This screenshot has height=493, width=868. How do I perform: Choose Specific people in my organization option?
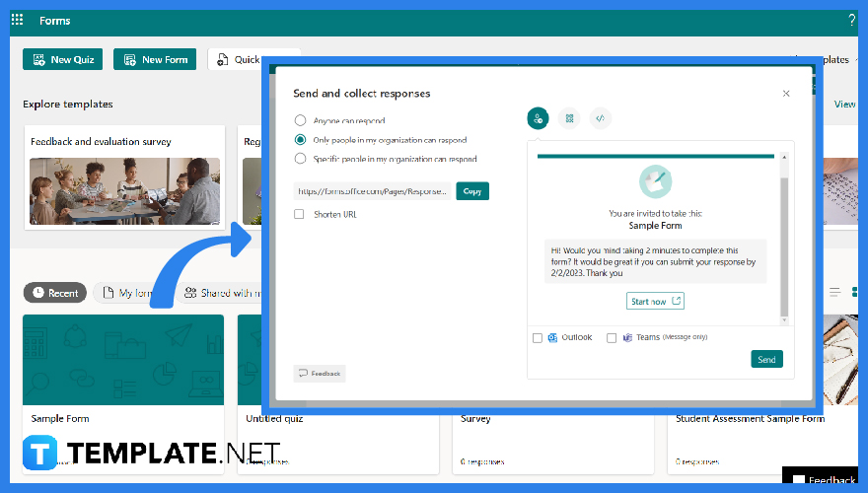coord(301,159)
